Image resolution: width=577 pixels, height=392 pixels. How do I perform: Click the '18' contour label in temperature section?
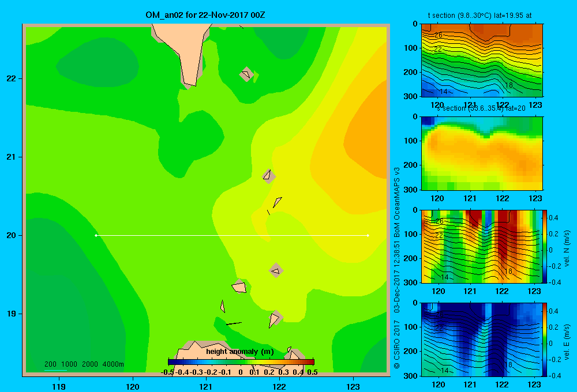(x=508, y=85)
